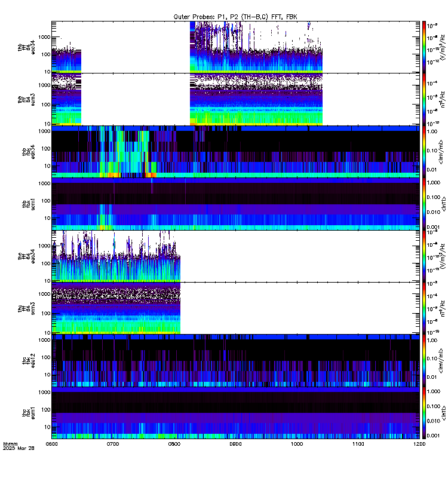The height and width of the screenshot is (478, 448).
Task: Click the nT²/Hz unit label of thb scm3
Action: [443, 99]
